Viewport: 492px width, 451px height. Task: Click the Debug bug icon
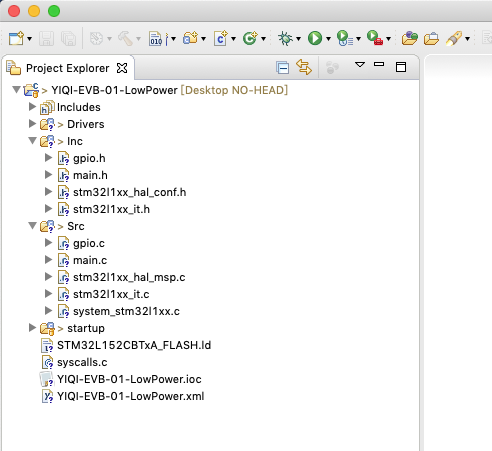285,38
